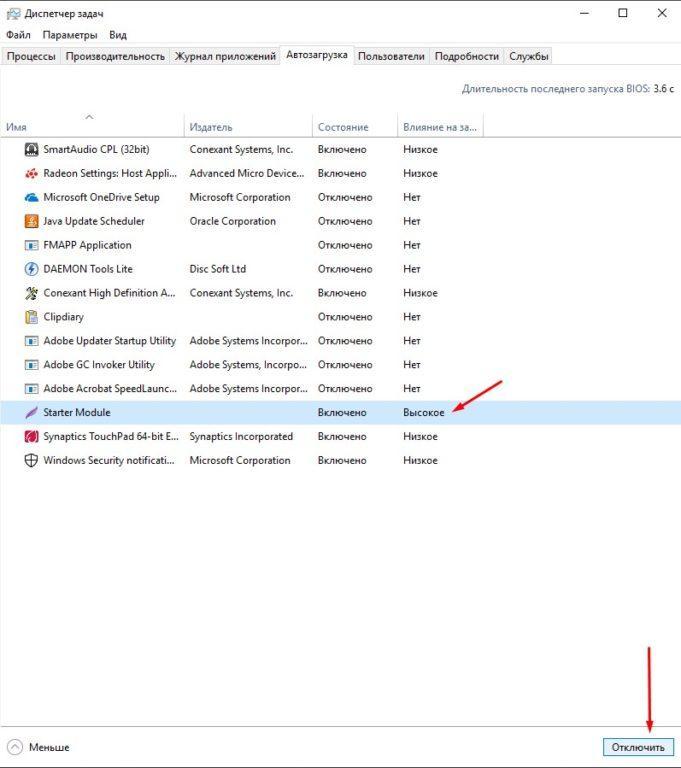
Task: Click the Advanced Micro Device... publisher cell
Action: click(247, 173)
